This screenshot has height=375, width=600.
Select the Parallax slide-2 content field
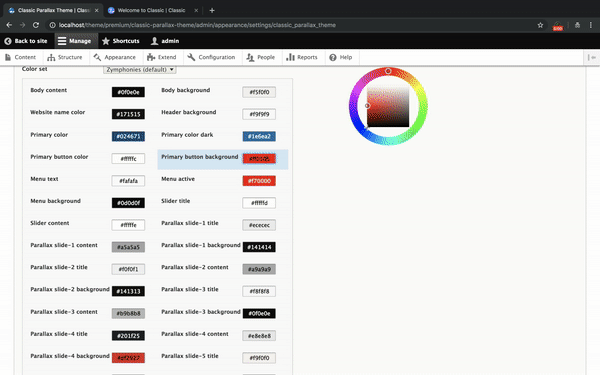pyautogui.click(x=259, y=269)
